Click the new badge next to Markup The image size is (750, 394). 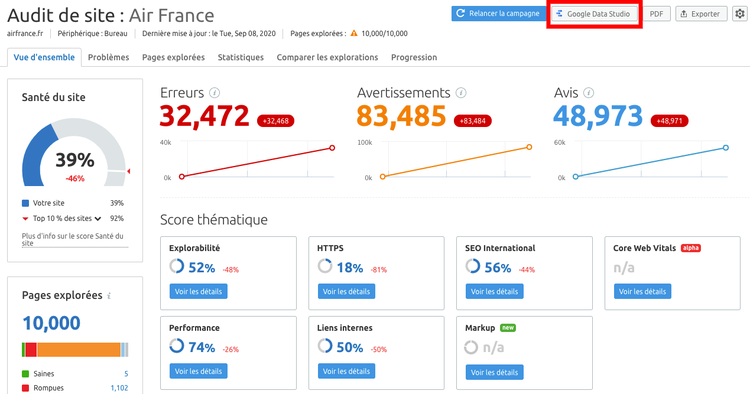tap(507, 328)
